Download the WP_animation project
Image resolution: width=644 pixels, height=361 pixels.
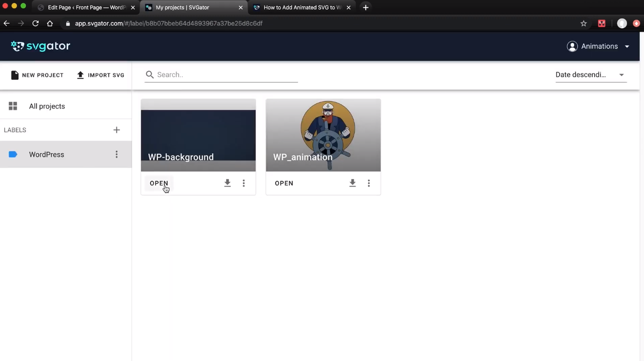coord(353,183)
